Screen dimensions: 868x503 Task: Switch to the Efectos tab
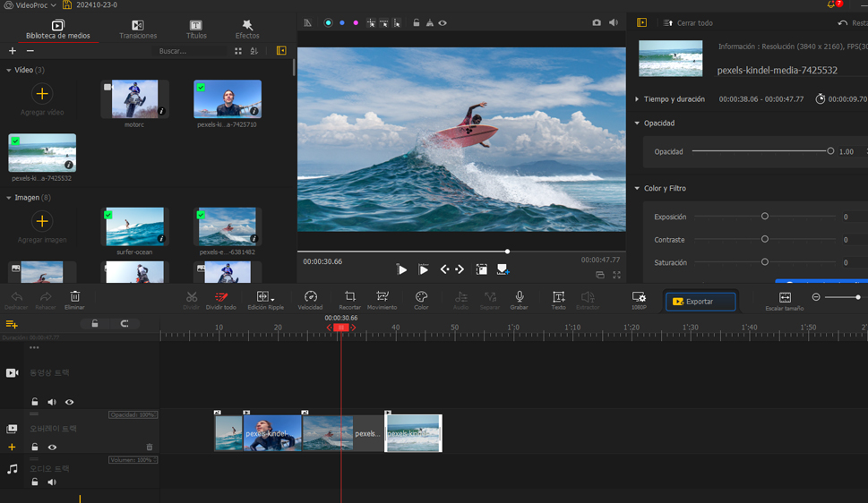(247, 30)
